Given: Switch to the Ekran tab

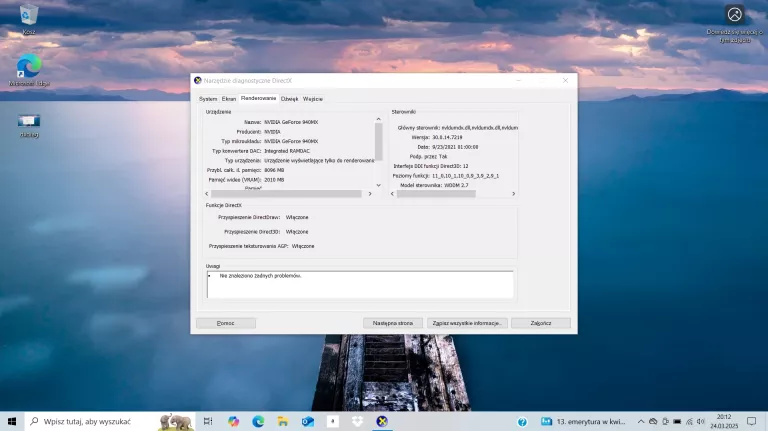Looking at the screenshot, I should pos(229,99).
